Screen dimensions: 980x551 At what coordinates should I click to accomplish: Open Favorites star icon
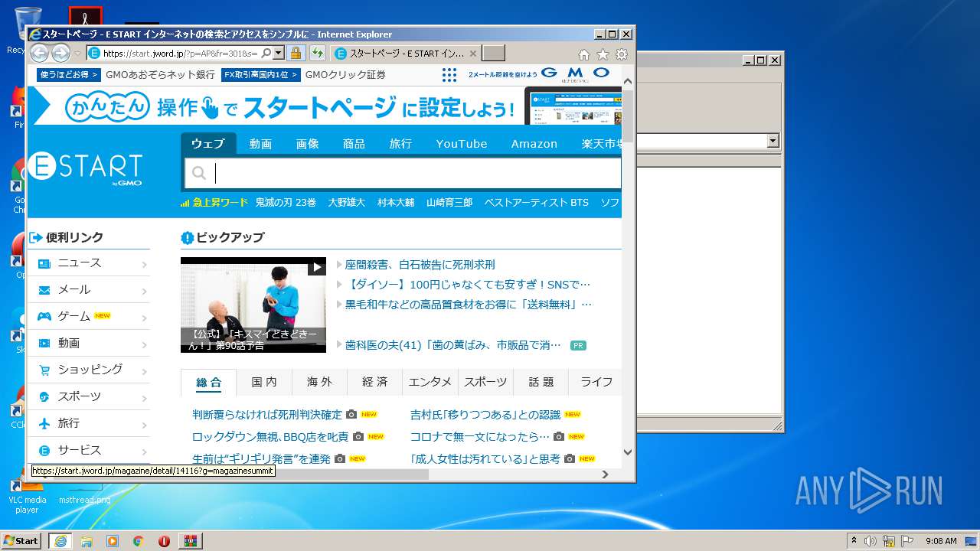pos(603,54)
